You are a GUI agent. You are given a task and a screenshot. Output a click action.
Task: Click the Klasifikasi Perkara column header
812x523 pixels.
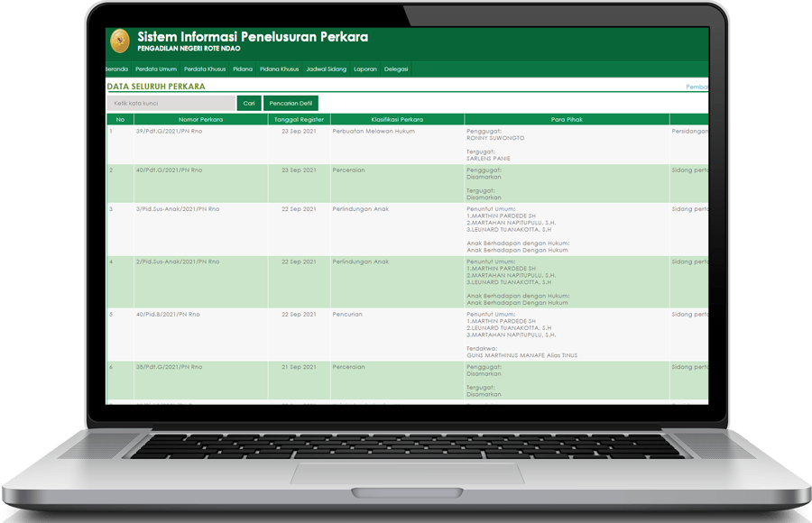(397, 119)
